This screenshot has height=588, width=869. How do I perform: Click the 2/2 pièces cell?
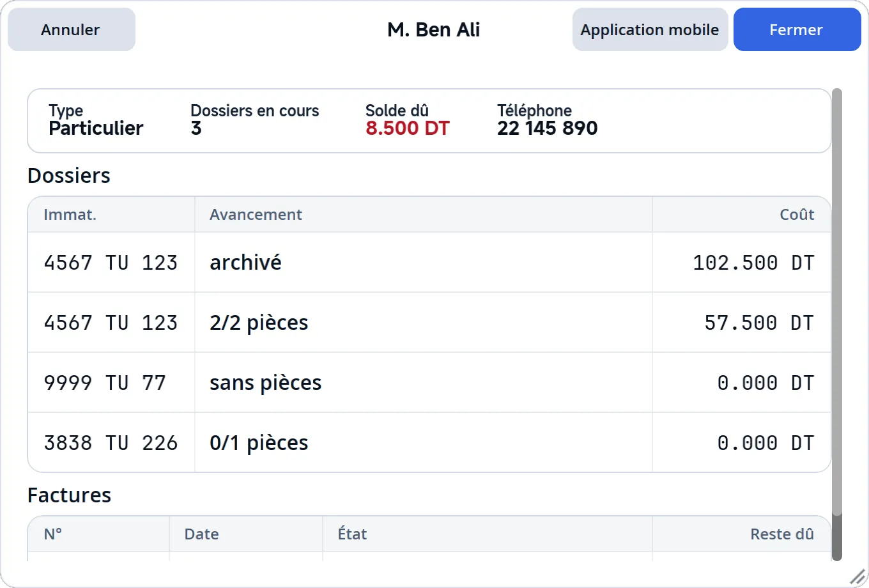(423, 322)
